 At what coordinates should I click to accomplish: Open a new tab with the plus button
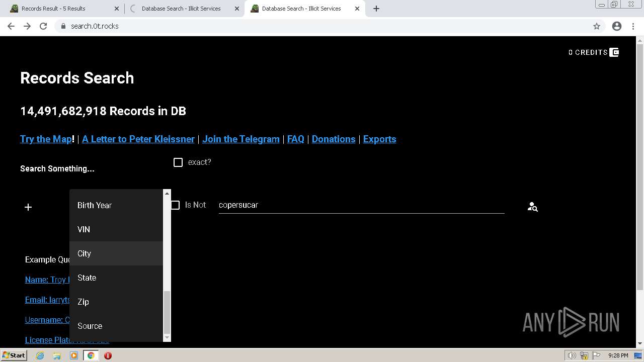376,9
